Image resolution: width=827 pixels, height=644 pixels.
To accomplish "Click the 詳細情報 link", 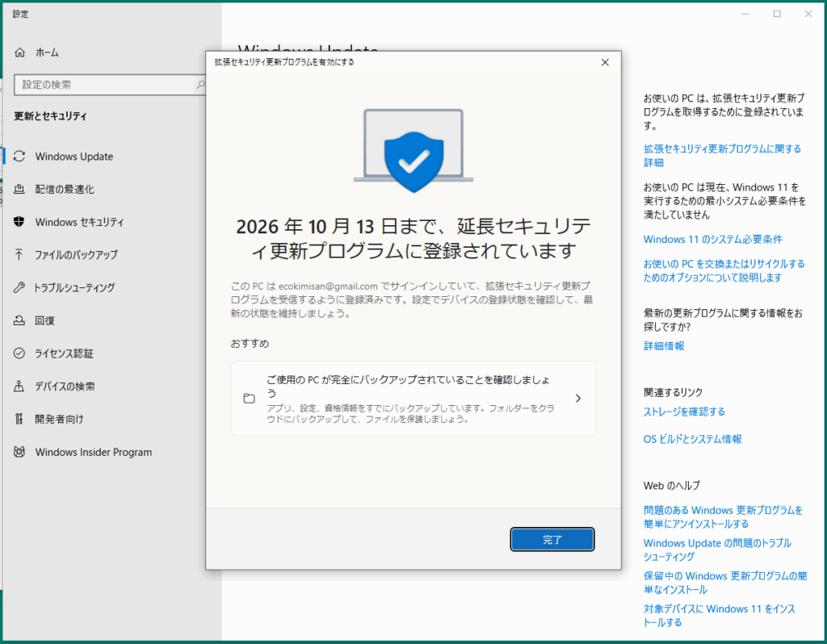I will pos(664,345).
